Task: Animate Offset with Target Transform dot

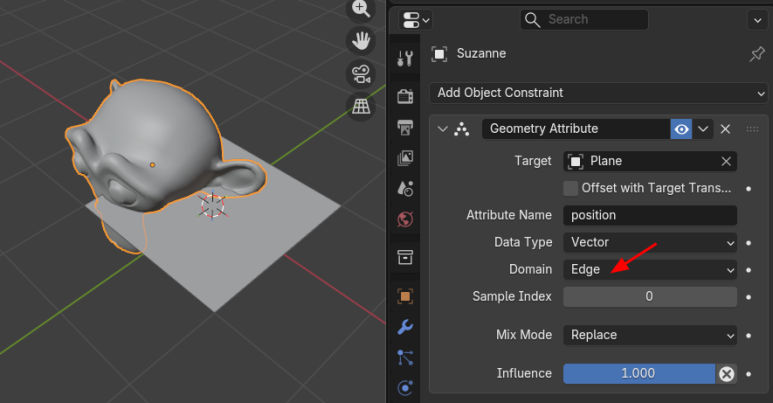Action: pyautogui.click(x=749, y=188)
